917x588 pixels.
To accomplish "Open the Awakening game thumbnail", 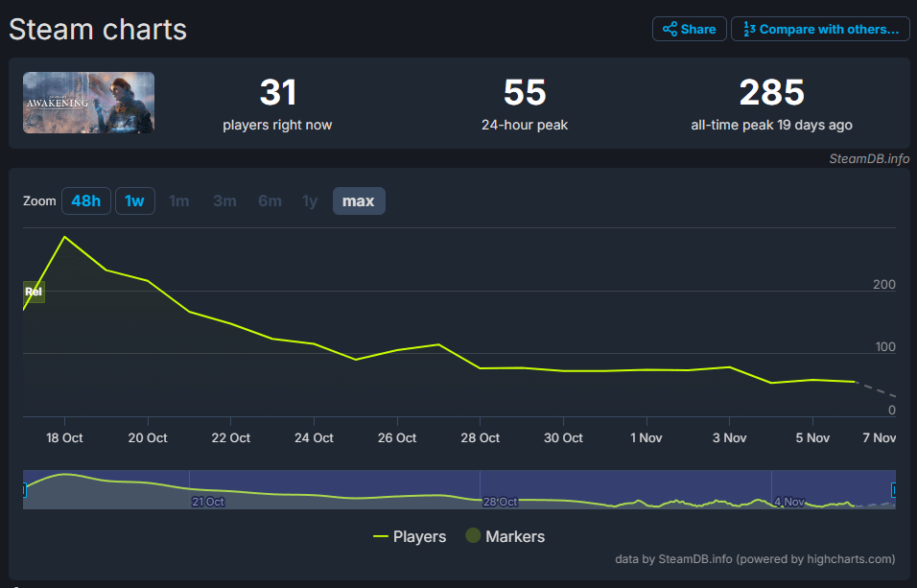I will click(89, 103).
